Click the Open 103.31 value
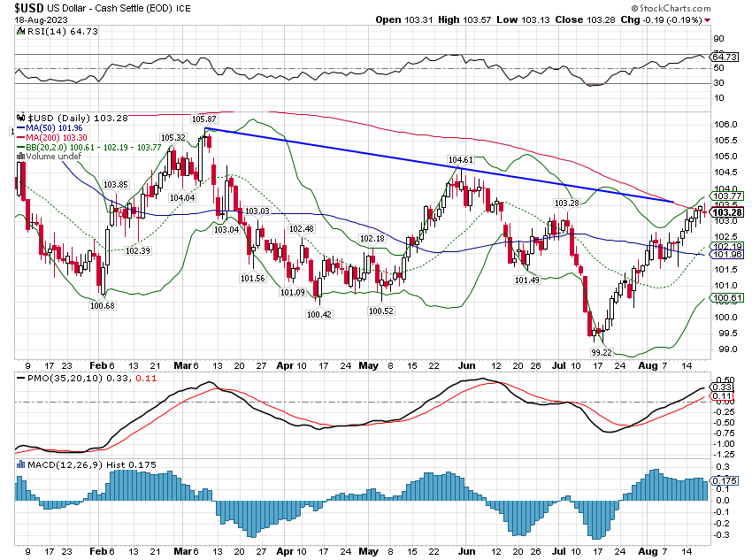 point(403,19)
